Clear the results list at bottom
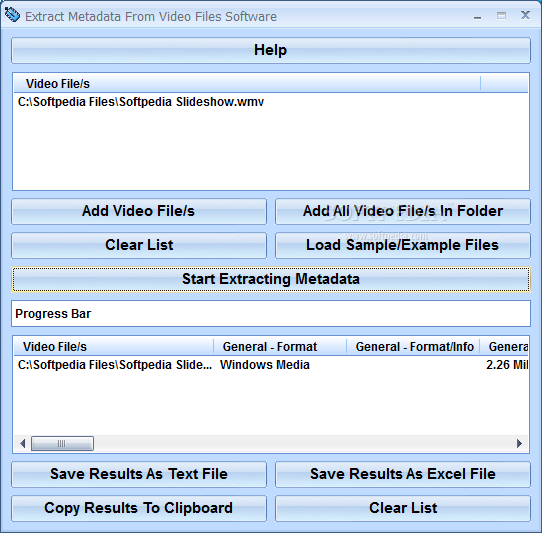 point(403,508)
